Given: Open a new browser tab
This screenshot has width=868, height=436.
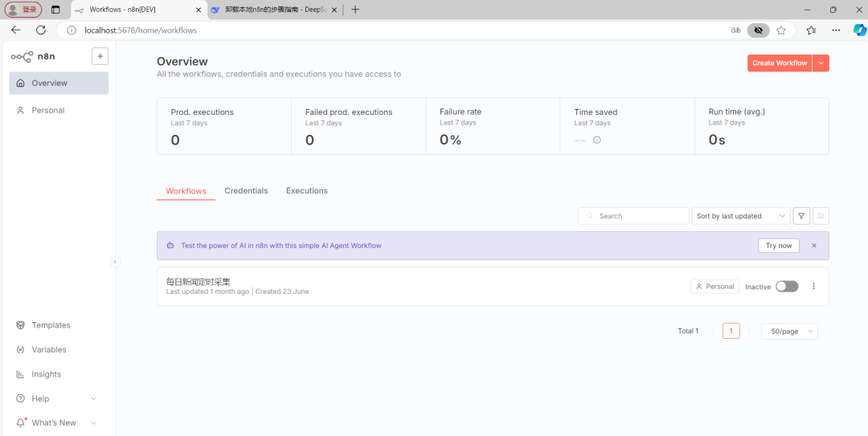Looking at the screenshot, I should tap(355, 10).
